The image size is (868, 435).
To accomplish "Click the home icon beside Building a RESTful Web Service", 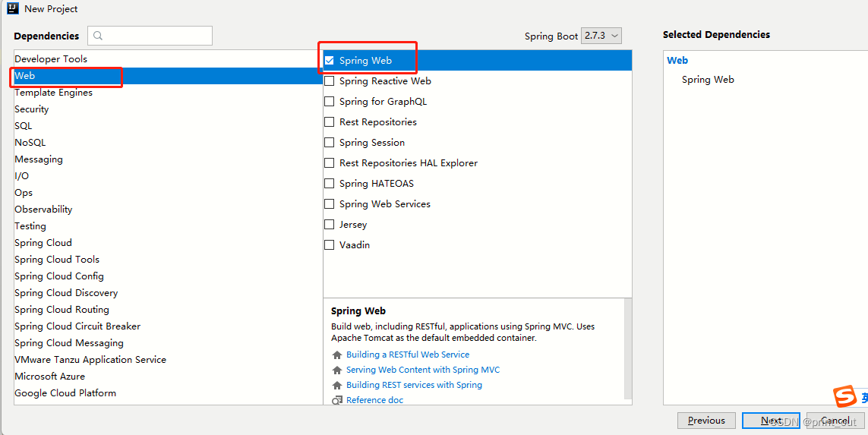I will 336,355.
